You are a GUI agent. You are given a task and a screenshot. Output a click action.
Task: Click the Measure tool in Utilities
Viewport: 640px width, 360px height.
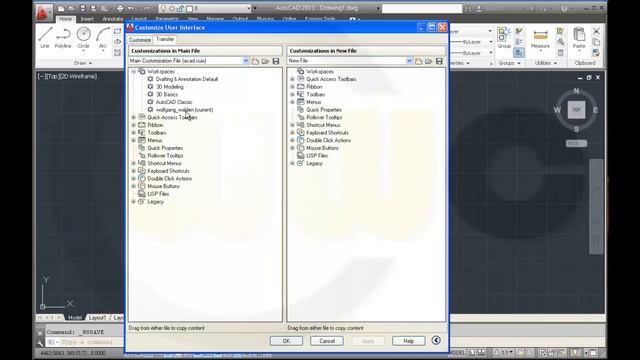(540, 38)
